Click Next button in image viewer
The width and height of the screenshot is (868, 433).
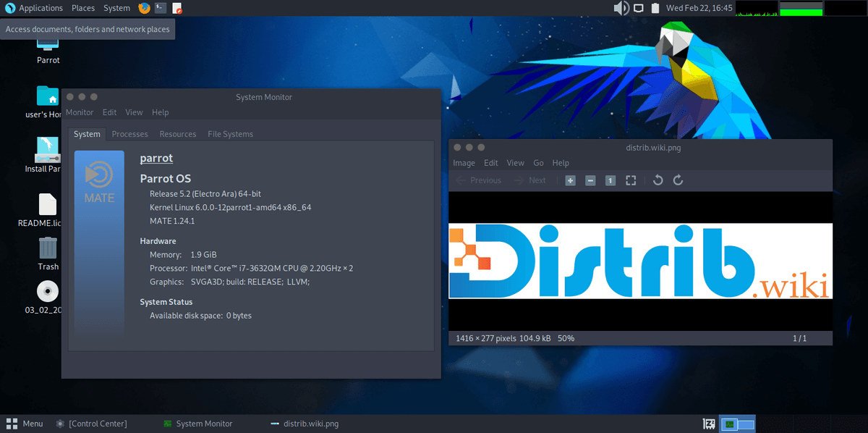(529, 180)
